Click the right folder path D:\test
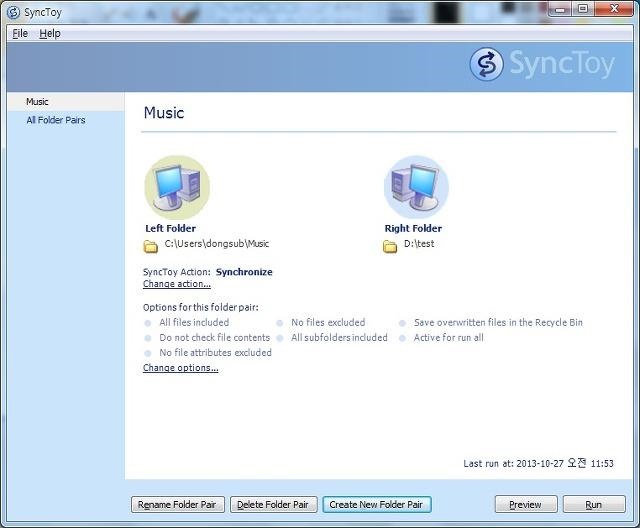This screenshot has width=640, height=528. pos(419,244)
